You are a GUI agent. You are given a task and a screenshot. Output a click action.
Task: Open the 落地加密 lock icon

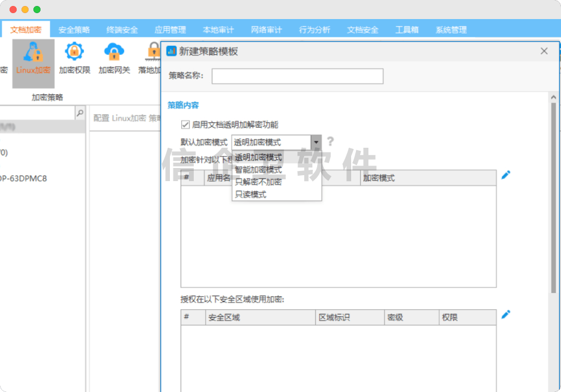(x=154, y=54)
